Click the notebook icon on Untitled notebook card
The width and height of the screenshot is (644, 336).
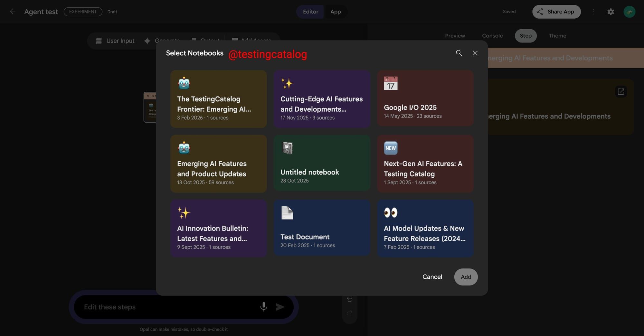click(x=287, y=148)
